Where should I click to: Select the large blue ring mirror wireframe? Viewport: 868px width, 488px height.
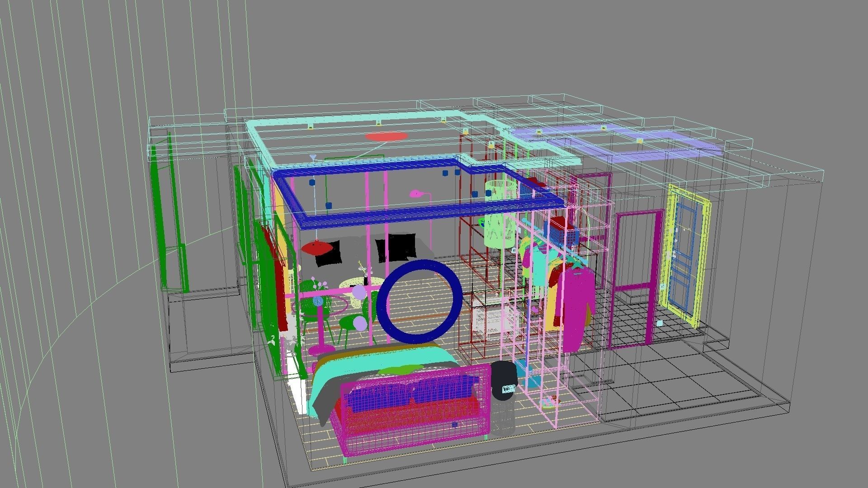click(x=419, y=302)
